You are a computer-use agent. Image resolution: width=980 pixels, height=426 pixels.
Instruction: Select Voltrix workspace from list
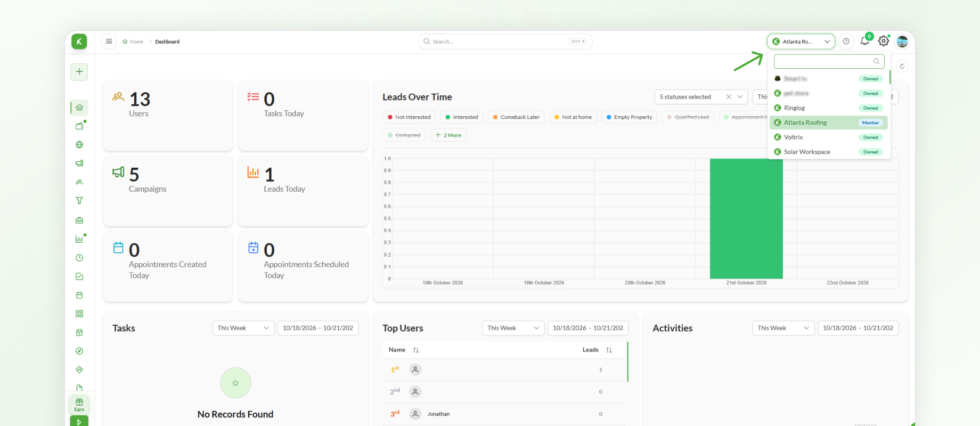coord(829,137)
